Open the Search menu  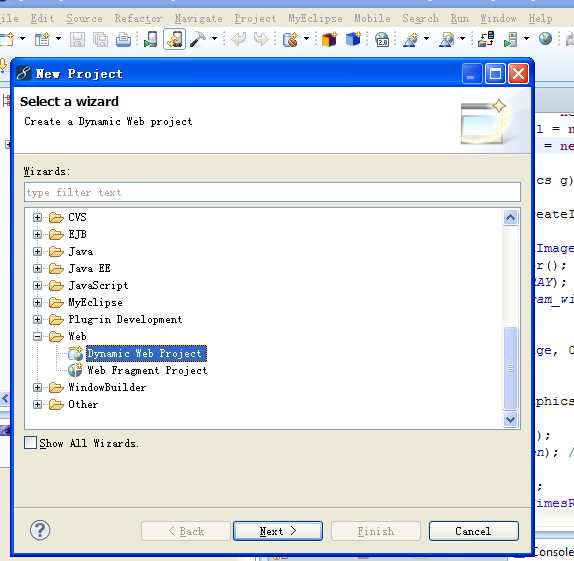(x=420, y=18)
